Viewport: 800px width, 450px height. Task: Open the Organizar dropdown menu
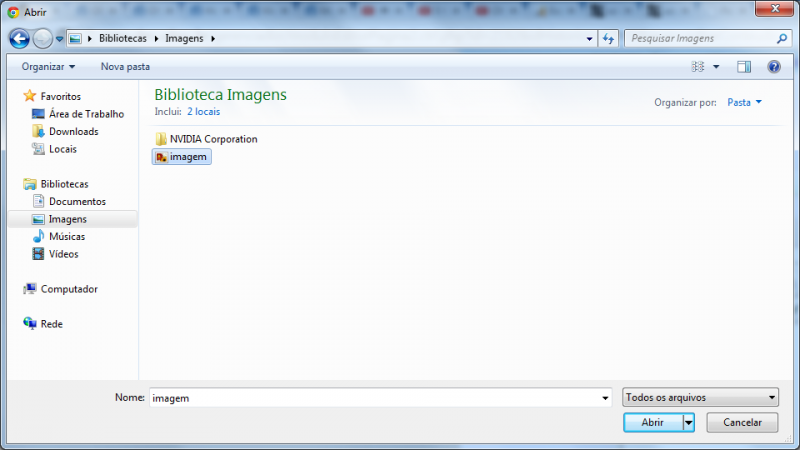point(48,67)
